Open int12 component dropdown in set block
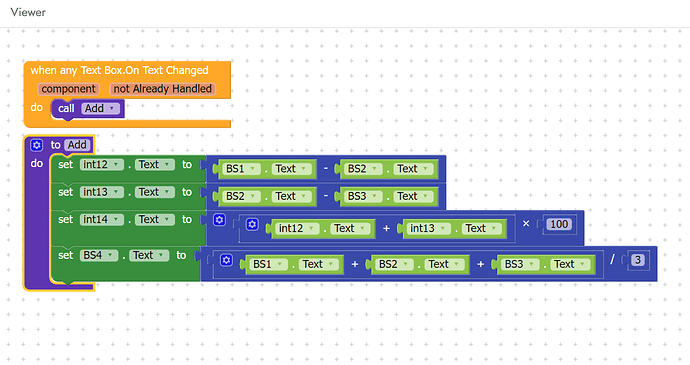This screenshot has width=690, height=365. [x=102, y=165]
